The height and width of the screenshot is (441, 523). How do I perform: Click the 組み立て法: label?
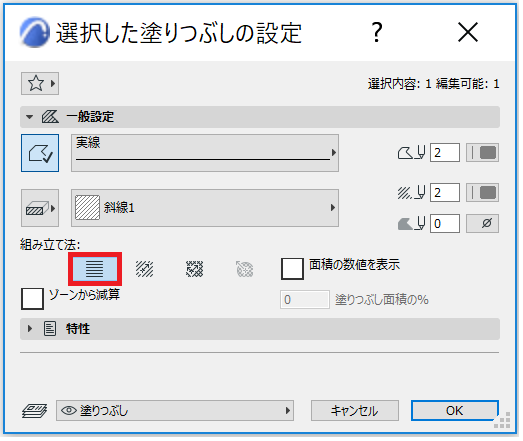tap(50, 245)
